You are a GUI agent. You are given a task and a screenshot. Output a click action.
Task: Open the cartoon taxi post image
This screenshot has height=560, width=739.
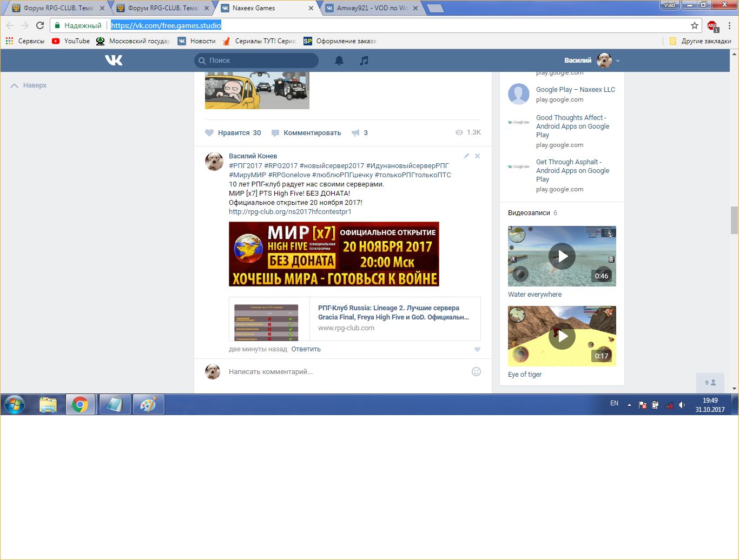click(x=257, y=90)
